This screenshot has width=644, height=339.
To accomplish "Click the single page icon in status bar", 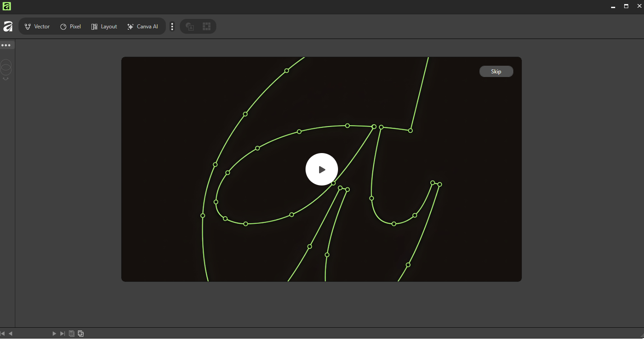I will tap(71, 334).
